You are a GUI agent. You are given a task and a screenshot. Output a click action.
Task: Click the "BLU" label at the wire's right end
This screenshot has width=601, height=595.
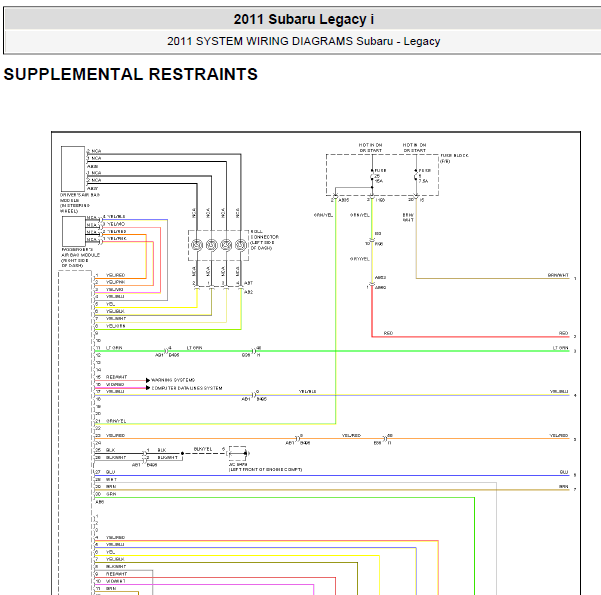(x=564, y=472)
